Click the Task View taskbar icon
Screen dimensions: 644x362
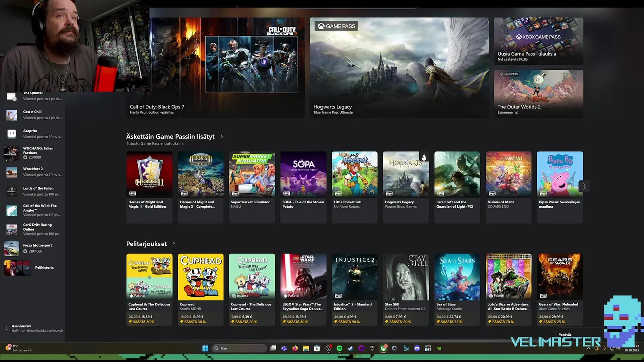click(273, 348)
